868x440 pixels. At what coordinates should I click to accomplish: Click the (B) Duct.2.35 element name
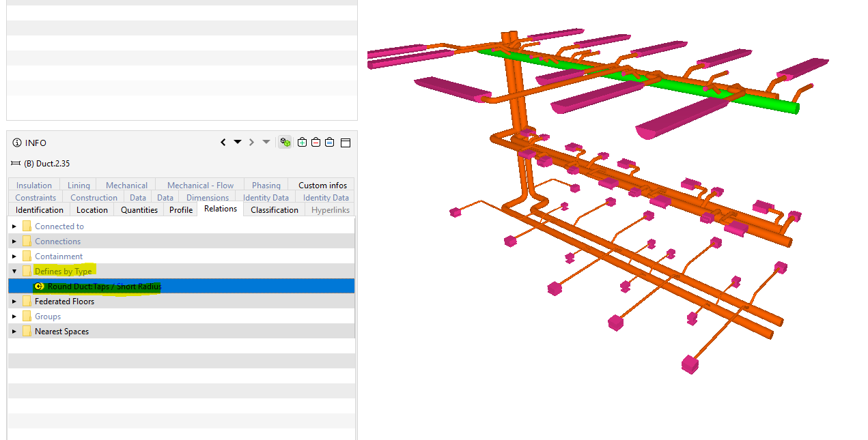[46, 164]
